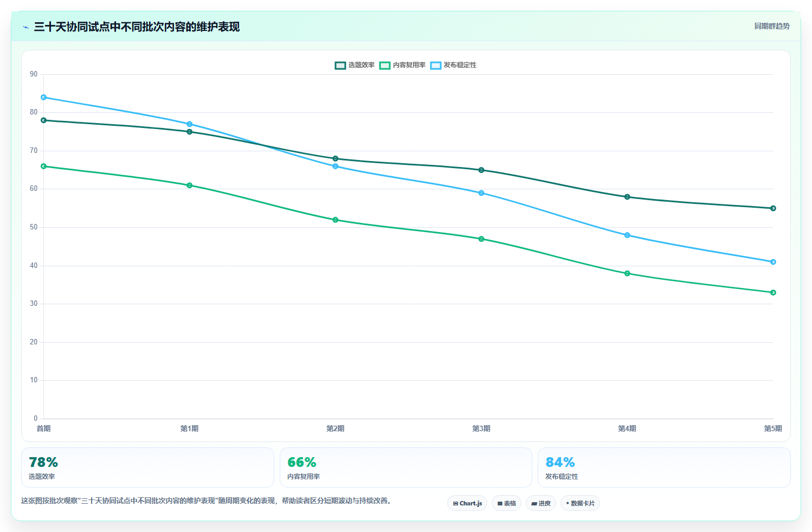Screen dimensions: 812x532
Task: Click 内容复用率 data point at 第2期
Action: pyautogui.click(x=336, y=220)
